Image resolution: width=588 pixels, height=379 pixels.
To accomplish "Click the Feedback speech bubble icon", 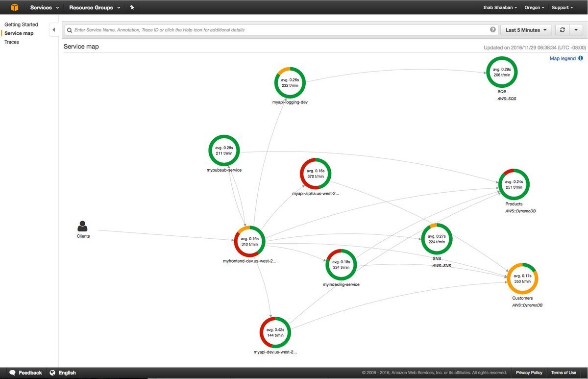I will 13,373.
